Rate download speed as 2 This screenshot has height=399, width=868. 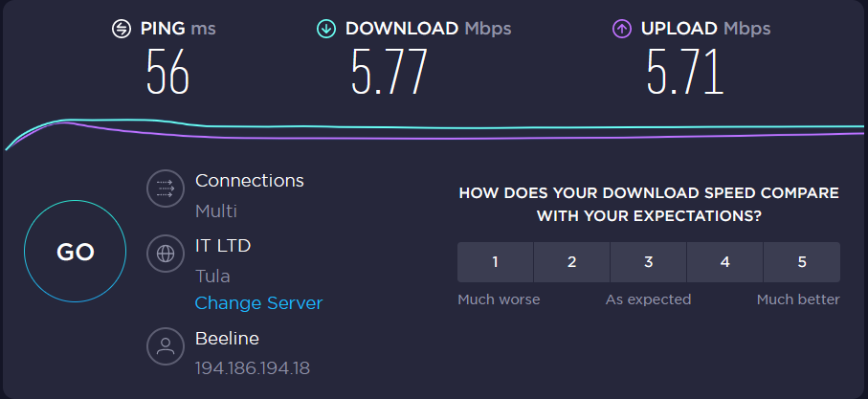[572, 262]
